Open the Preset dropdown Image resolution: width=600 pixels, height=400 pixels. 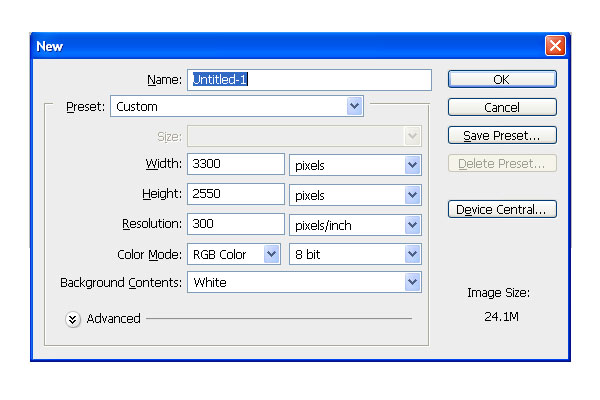[x=236, y=106]
